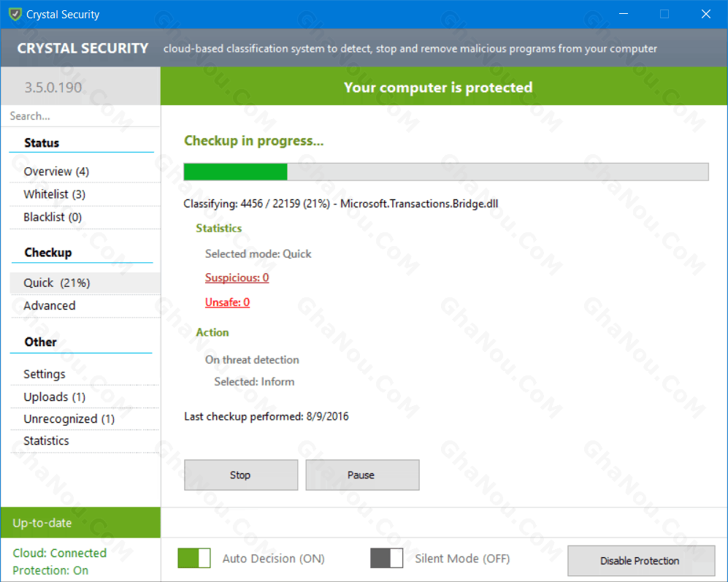
Task: Click the Up-to-date status banner
Action: tap(81, 523)
